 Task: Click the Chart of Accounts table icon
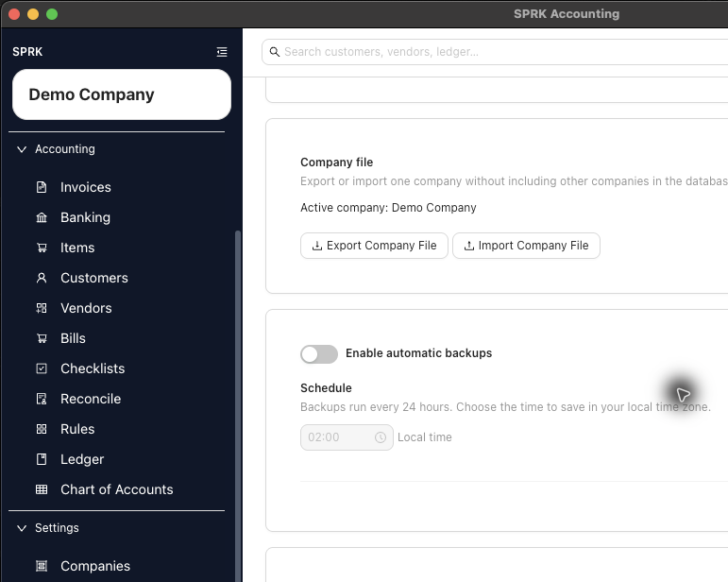pos(42,489)
